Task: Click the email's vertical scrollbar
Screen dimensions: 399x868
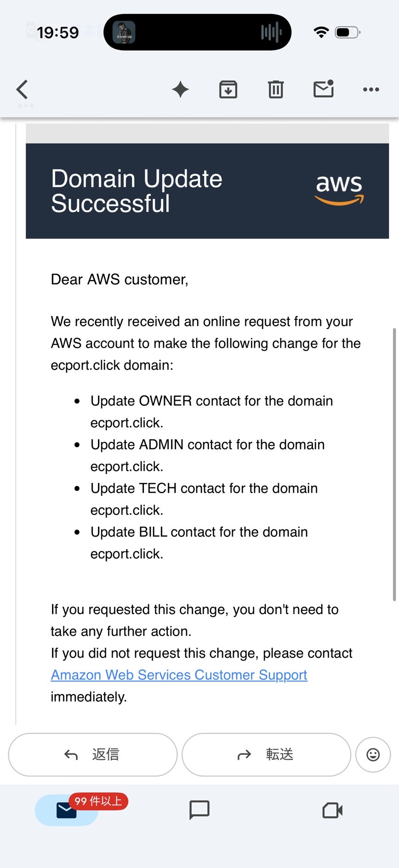Action: [394, 465]
